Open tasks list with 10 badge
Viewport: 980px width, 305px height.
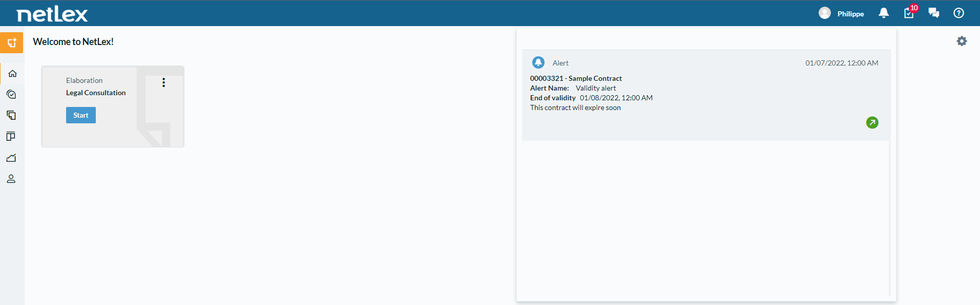pyautogui.click(x=910, y=12)
